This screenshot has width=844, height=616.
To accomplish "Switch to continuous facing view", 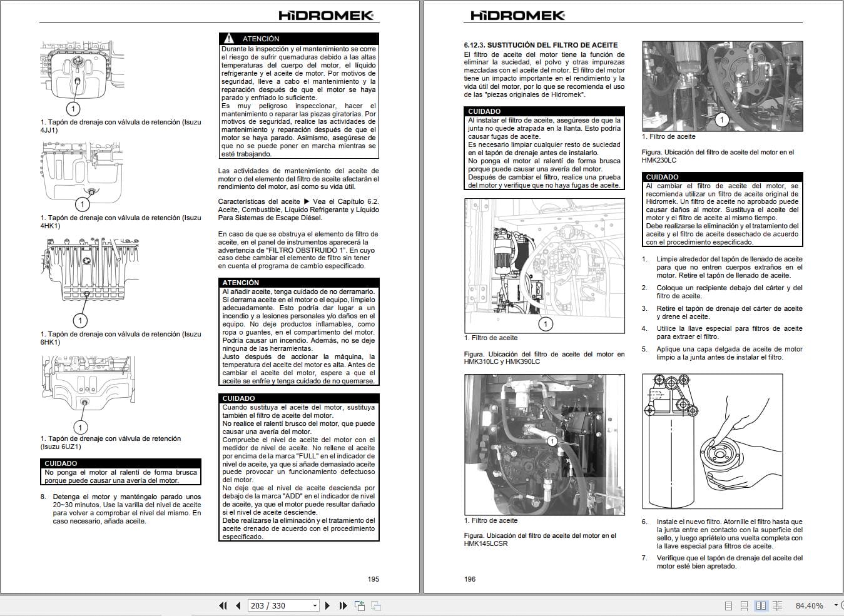I will point(778,606).
